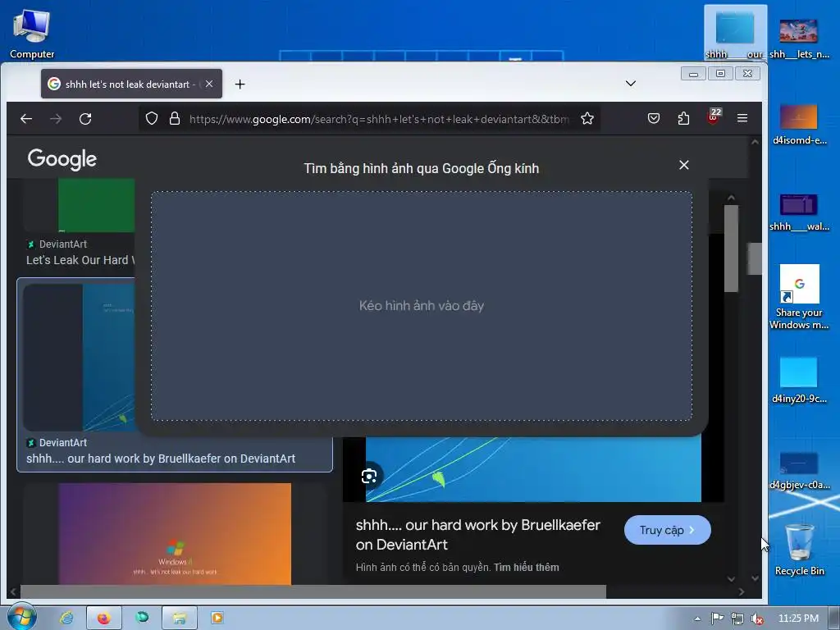Open 'shhh.... our hard work by Bruellkaefer' result title
This screenshot has height=630, width=840.
[x=161, y=459]
